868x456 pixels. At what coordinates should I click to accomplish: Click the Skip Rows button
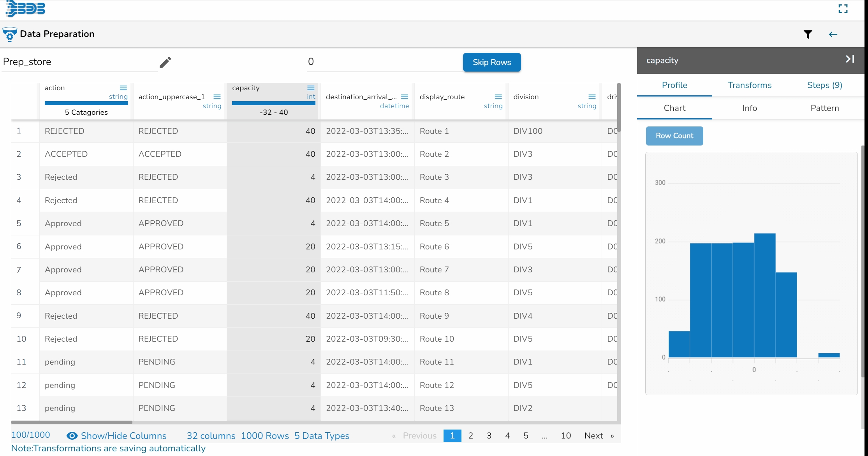(x=491, y=62)
